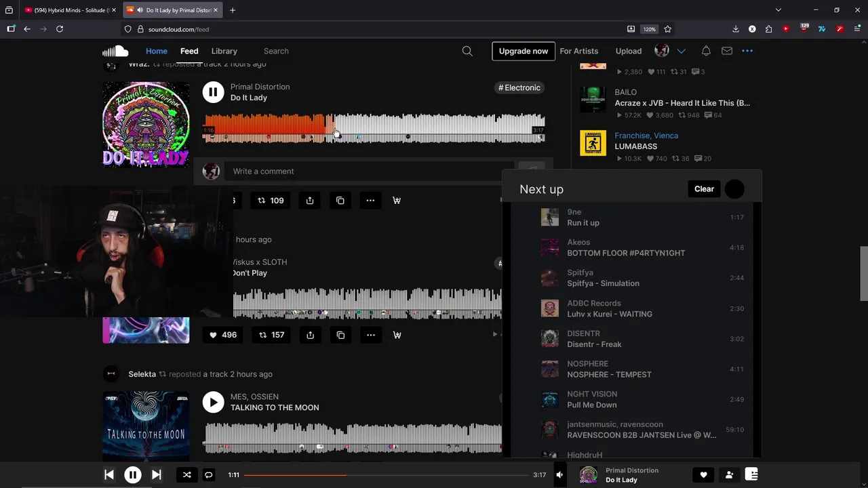Open messages envelope icon
The height and width of the screenshot is (488, 868).
[727, 51]
